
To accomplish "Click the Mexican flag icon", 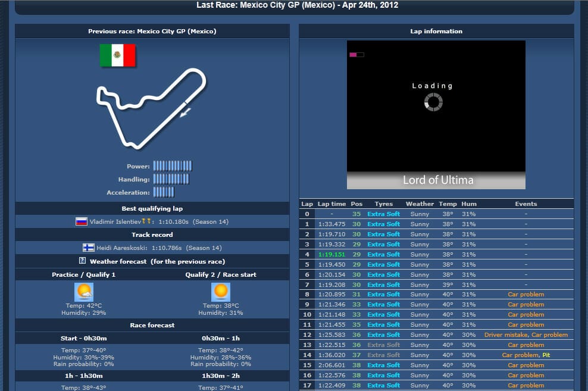I will pos(117,55).
